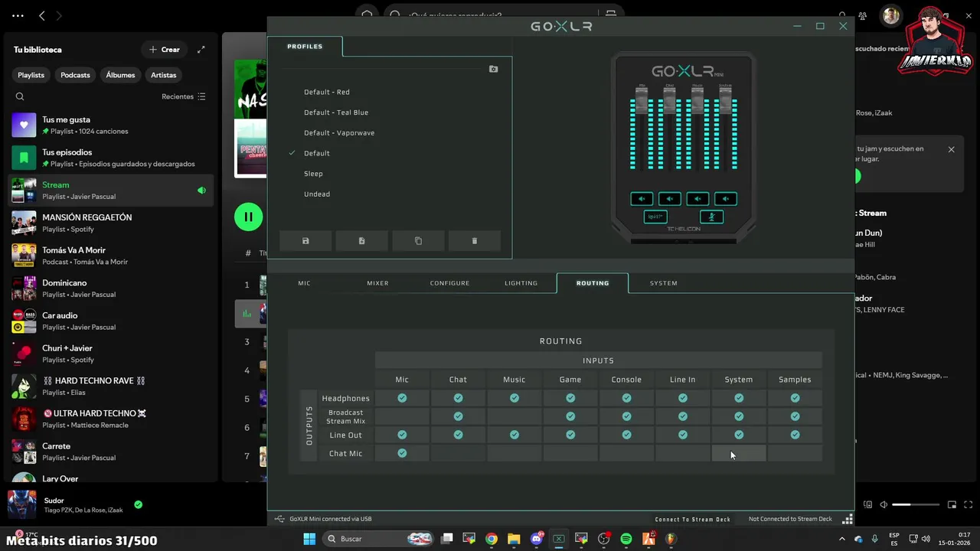Filter Spotify library by Artistas
Screen dimensions: 980x551
pyautogui.click(x=164, y=75)
